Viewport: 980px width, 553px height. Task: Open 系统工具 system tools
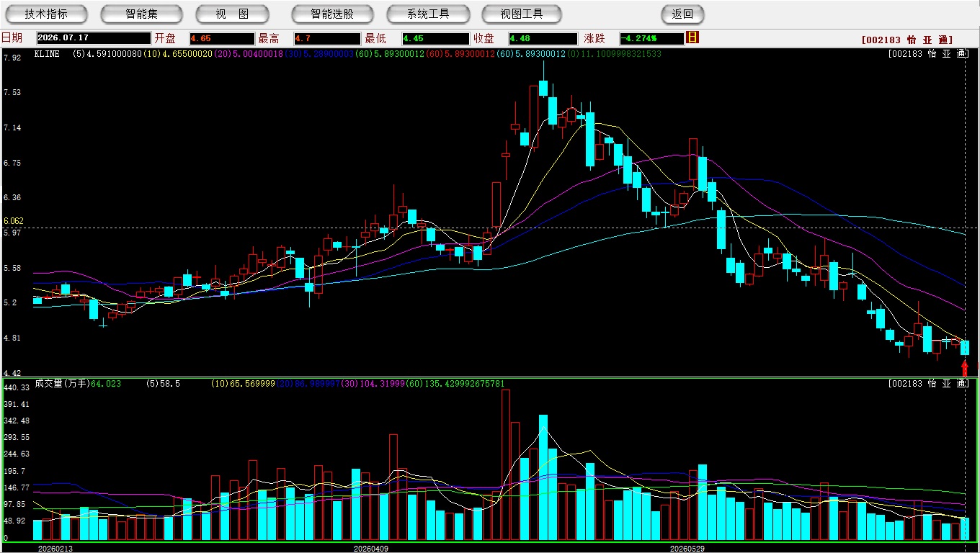[x=428, y=14]
